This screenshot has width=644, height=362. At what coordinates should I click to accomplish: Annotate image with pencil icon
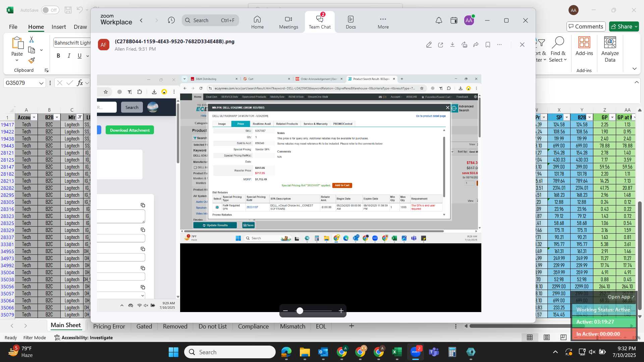(x=429, y=45)
